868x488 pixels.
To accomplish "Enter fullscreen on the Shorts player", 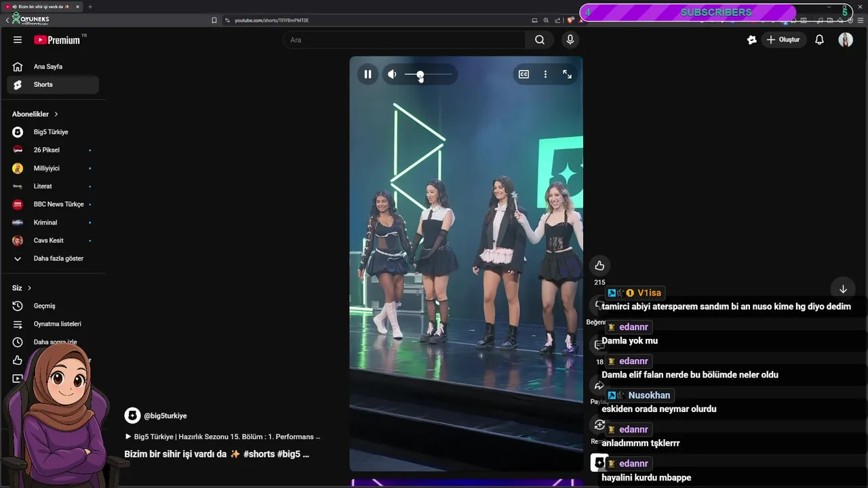I will point(567,75).
